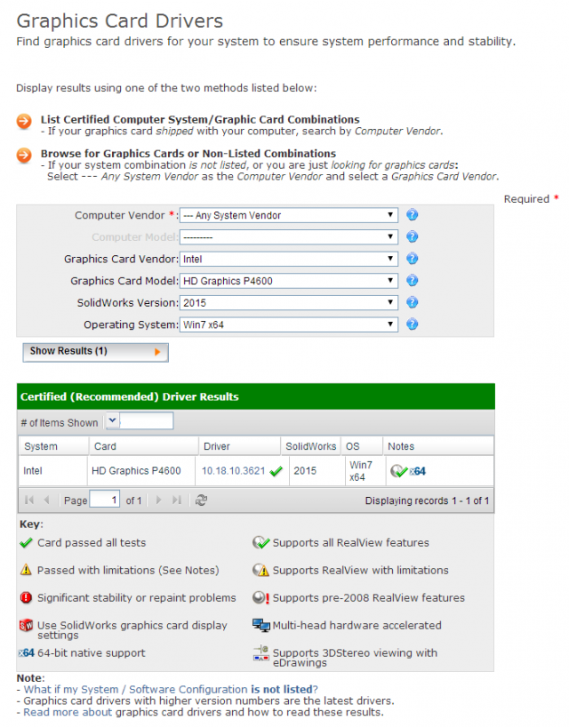569x728 pixels.
Task: Click 'Card passed all tests' key icon
Action: tap(26, 542)
